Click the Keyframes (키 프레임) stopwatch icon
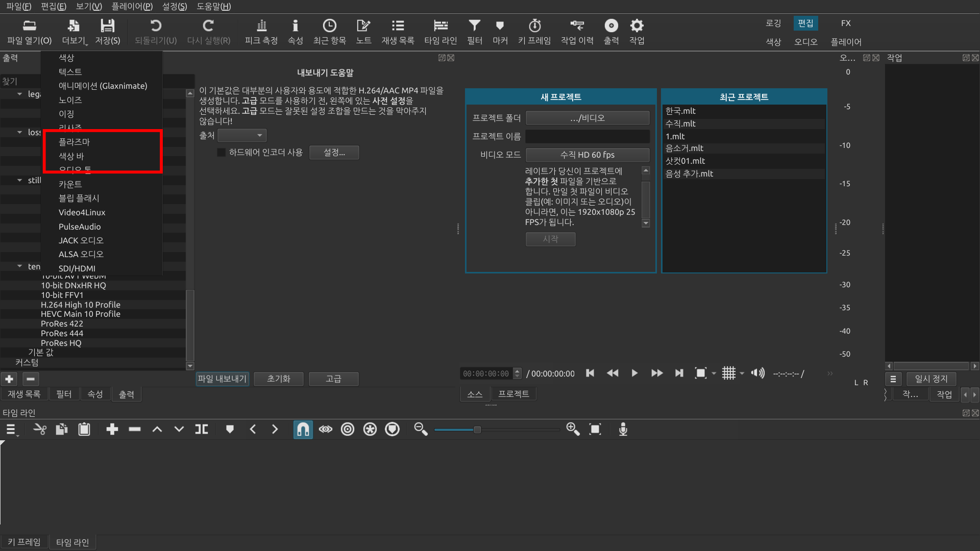Screen dimensions: 980x551 (x=534, y=26)
